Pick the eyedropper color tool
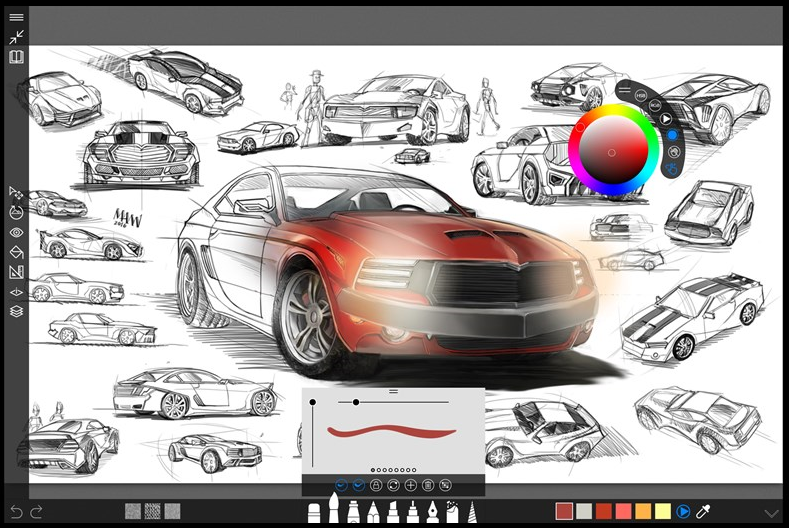The height and width of the screenshot is (528, 789). 702,512
